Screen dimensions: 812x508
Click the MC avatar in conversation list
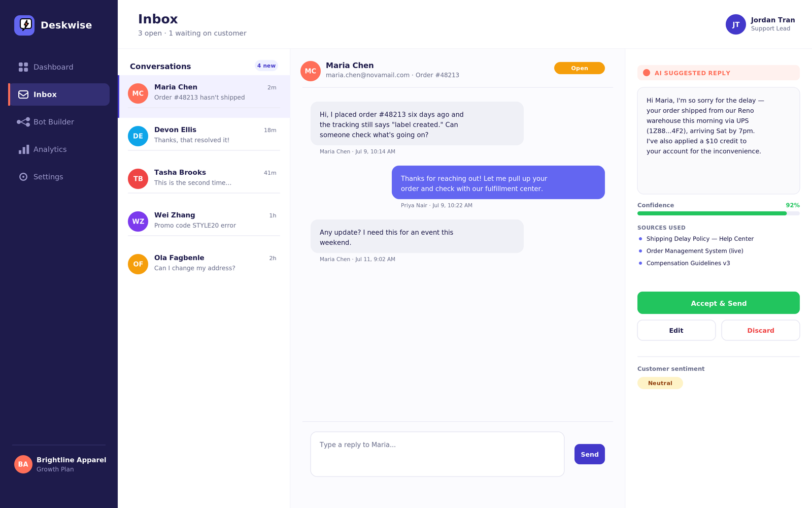138,93
